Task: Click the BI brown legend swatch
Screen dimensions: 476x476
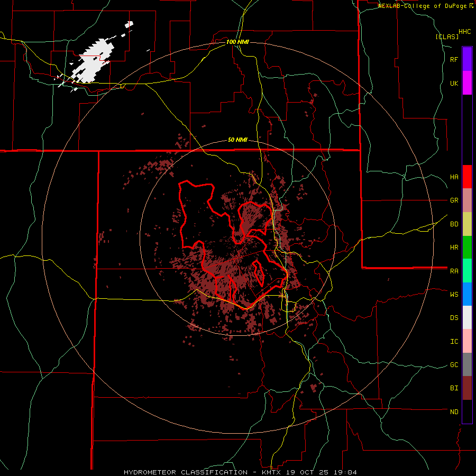Action: click(x=467, y=388)
